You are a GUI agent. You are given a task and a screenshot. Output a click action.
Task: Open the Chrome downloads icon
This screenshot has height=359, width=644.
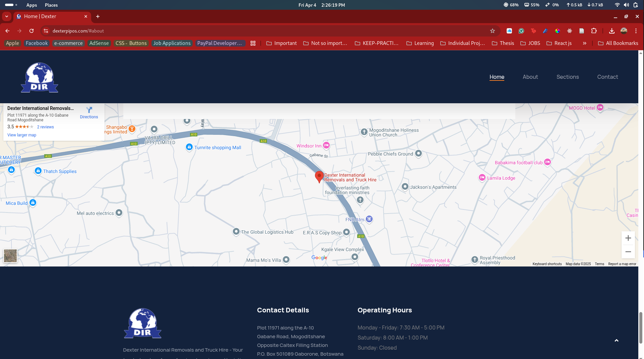pyautogui.click(x=611, y=31)
